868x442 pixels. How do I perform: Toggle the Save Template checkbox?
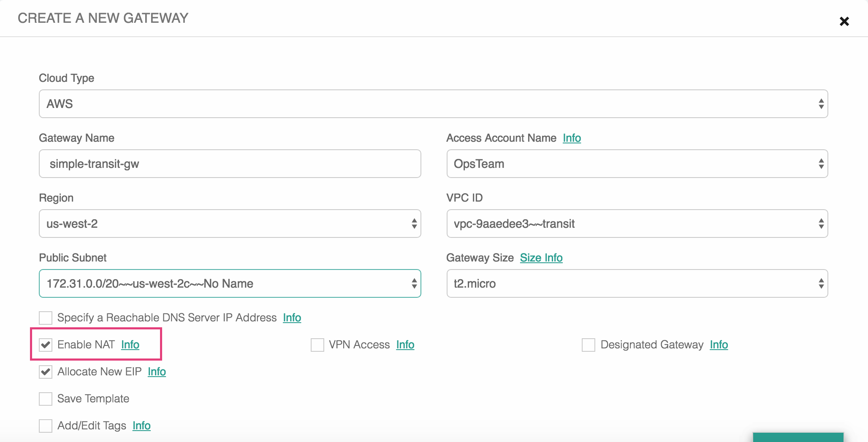point(46,399)
